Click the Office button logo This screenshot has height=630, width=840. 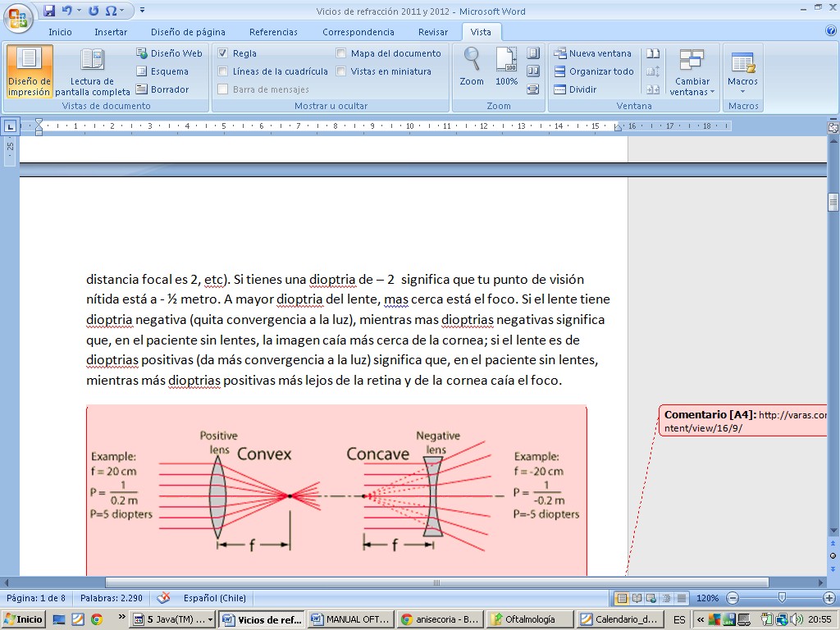click(x=17, y=17)
